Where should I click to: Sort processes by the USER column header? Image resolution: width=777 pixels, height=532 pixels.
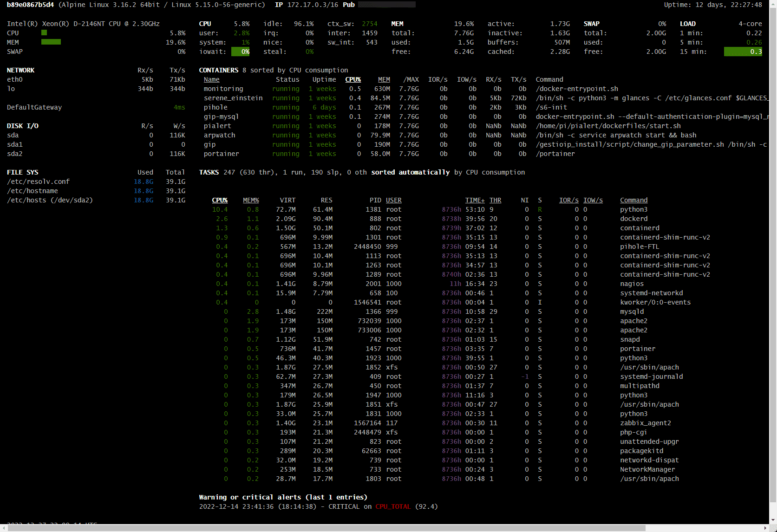click(x=393, y=200)
